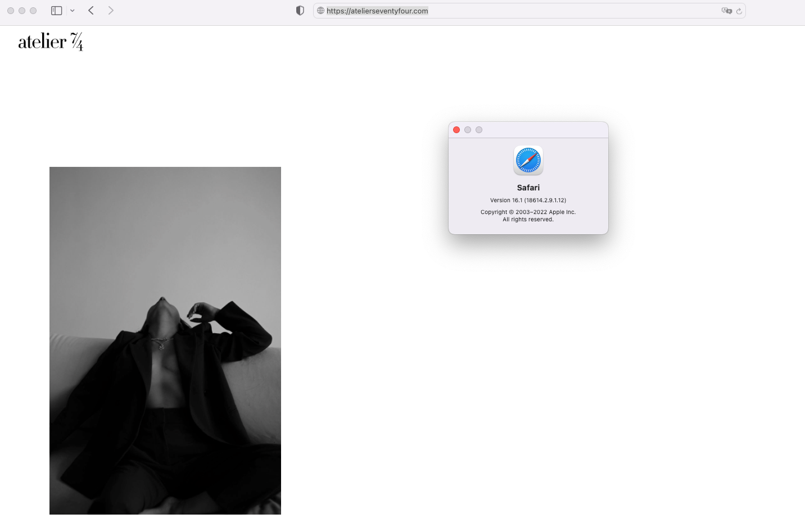Click the atelier 7/4 site logo

click(x=51, y=41)
